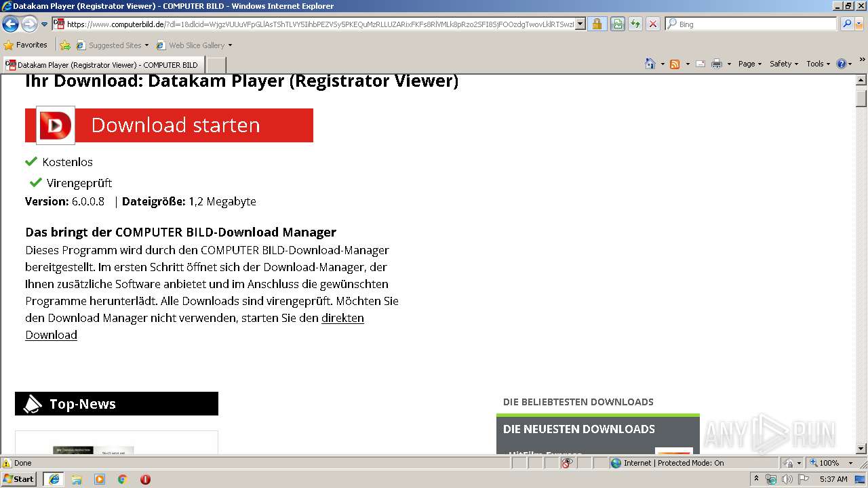The height and width of the screenshot is (488, 868).
Task: Open the Favorites star button
Action: click(25, 45)
